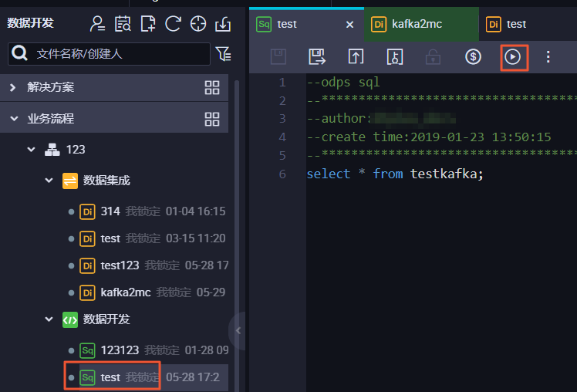Click the --odps sql comment on line 1

(343, 82)
